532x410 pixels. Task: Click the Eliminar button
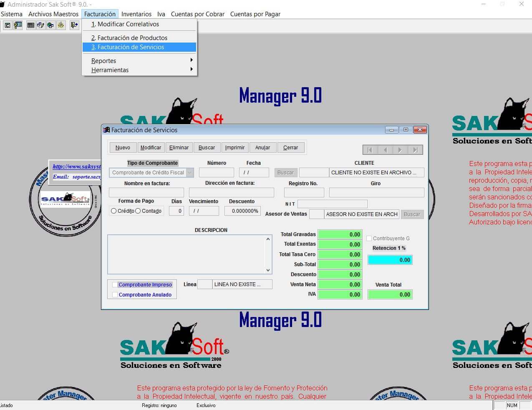tap(179, 147)
